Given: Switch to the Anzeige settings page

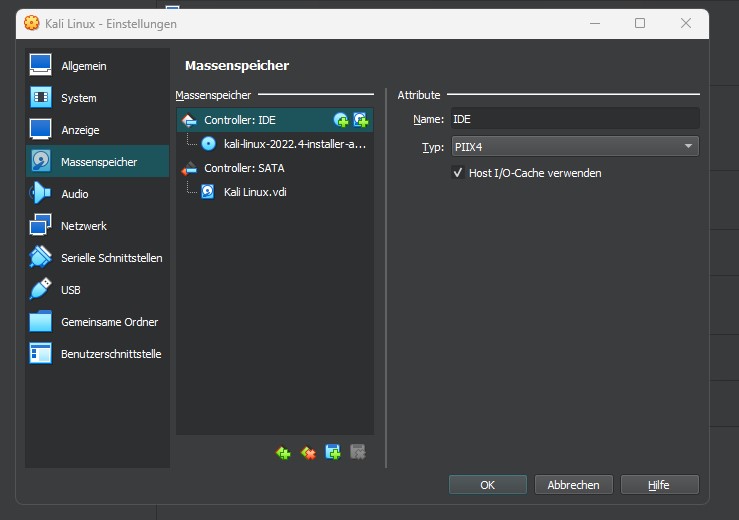Looking at the screenshot, I should pyautogui.click(x=98, y=130).
